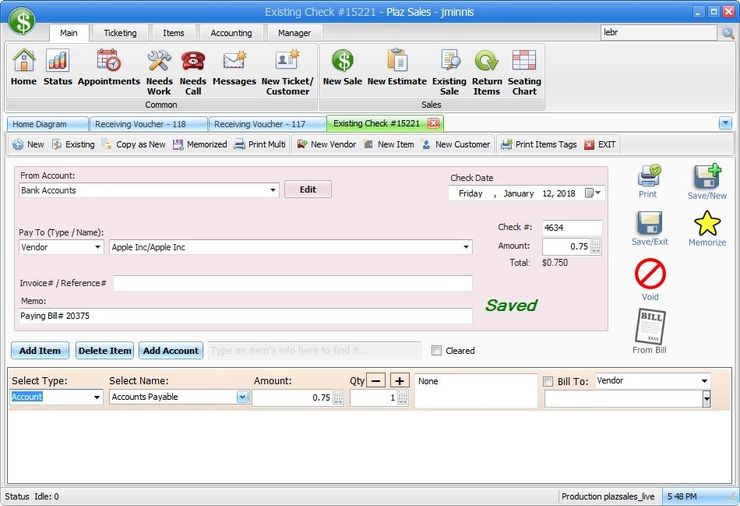Click EXIT in the check toolbar

[600, 144]
